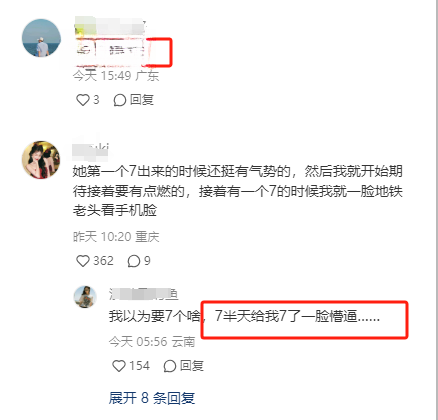Click timestamp 昨天 10:20 重庆
Screen dimensions: 438x420
point(116,237)
